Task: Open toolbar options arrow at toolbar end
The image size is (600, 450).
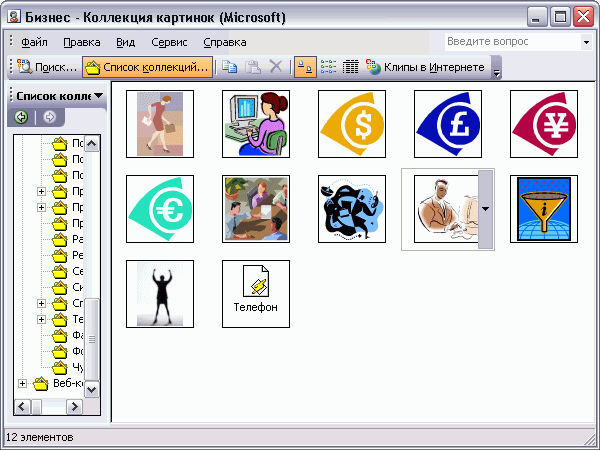Action: [496, 67]
